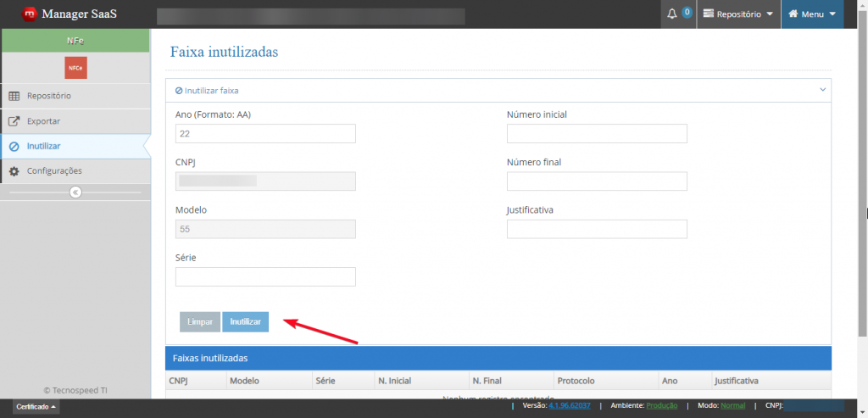Click the Modelo field showing 55
This screenshot has height=418, width=868.
point(265,229)
